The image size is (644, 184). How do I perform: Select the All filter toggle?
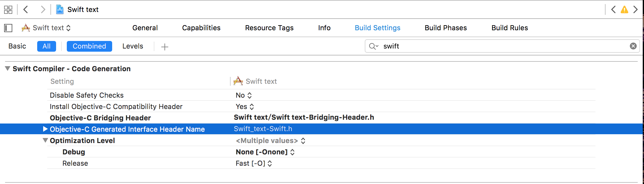(x=47, y=46)
